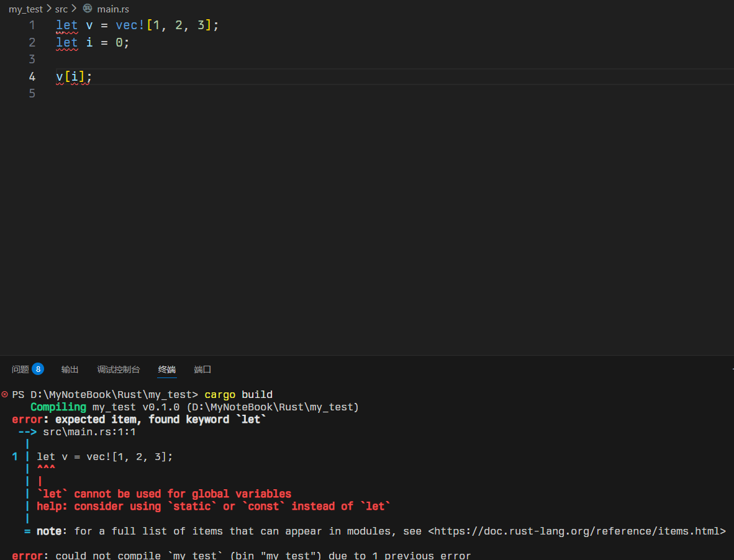Screen dimensions: 734x560
Task: Expand the chevron after my_test breadcrumb
Action: click(x=48, y=9)
